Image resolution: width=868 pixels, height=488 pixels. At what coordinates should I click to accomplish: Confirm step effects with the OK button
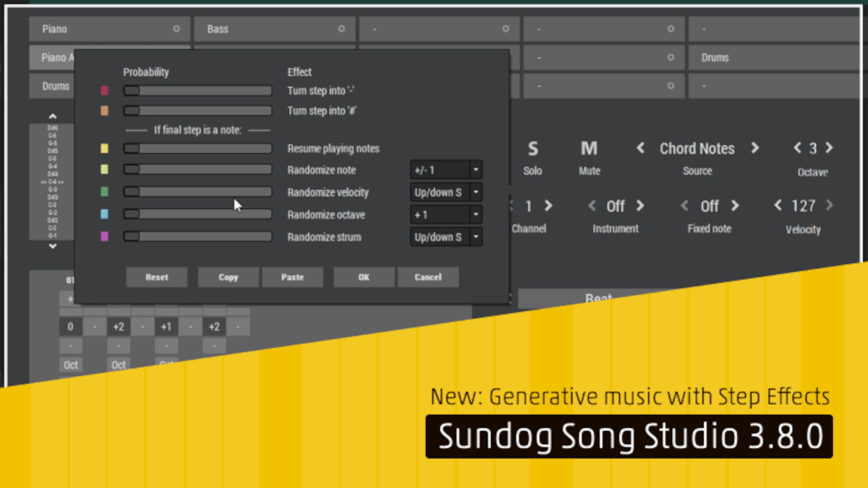tap(364, 277)
